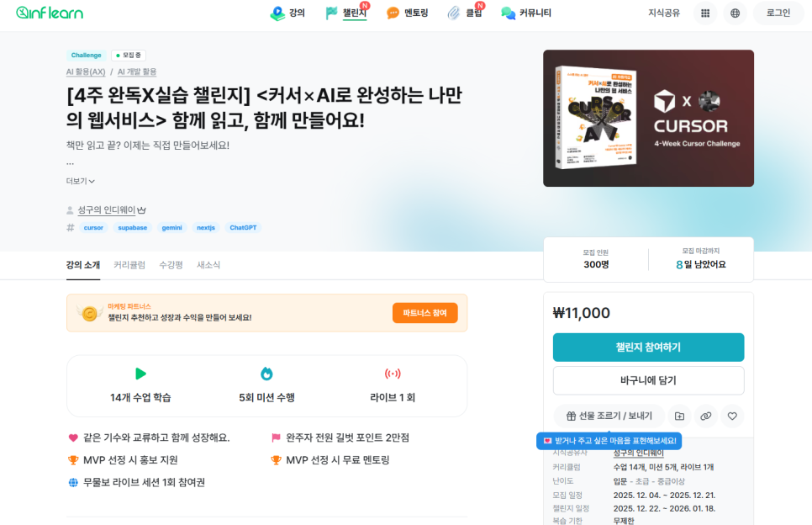Image resolution: width=812 pixels, height=525 pixels.
Task: Open the AI 개발 활용 category link
Action: coord(137,72)
